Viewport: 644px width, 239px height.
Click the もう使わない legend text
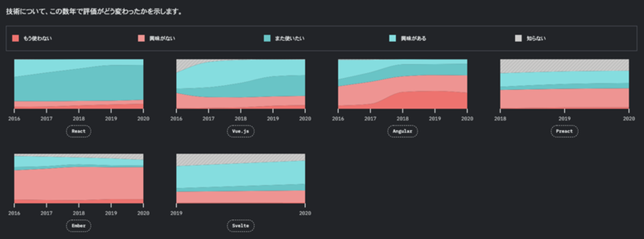coord(38,38)
